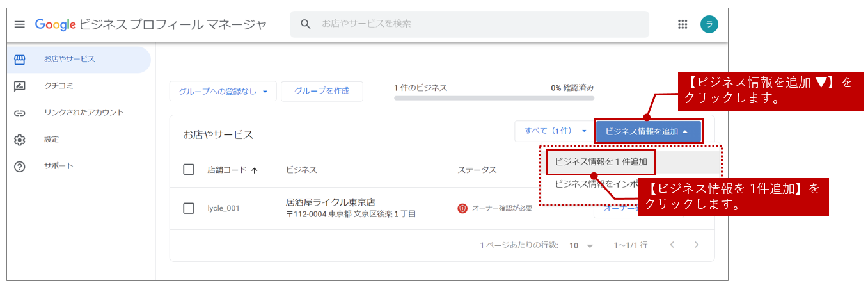Open the 居酒屋ライクル東京店 business entry
Image resolution: width=868 pixels, height=285 pixels.
[330, 202]
